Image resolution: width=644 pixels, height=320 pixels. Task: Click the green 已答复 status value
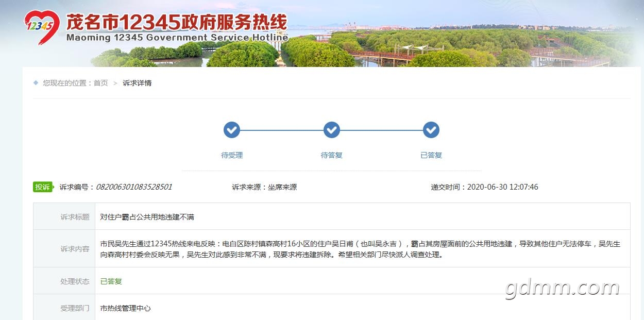[111, 281]
